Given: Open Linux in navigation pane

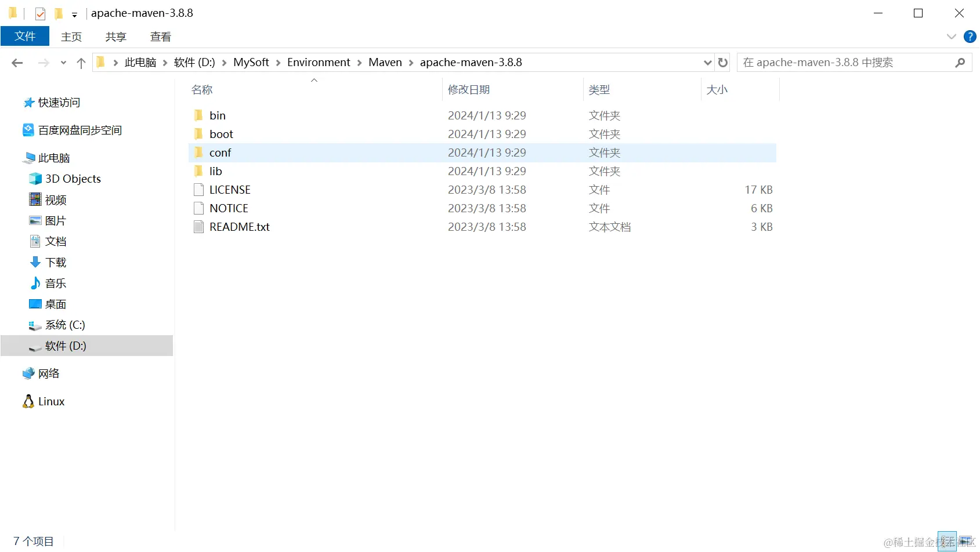Looking at the screenshot, I should 51,402.
